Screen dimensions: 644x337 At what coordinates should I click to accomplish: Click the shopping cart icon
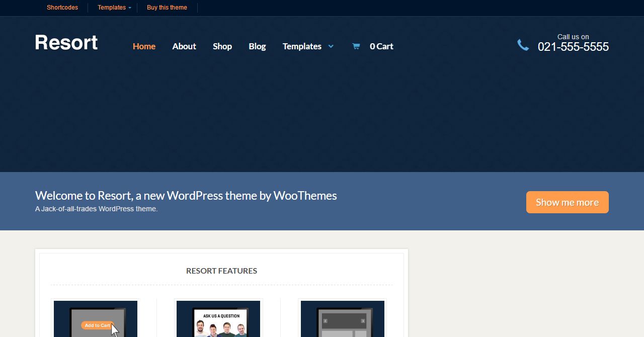[x=356, y=46]
